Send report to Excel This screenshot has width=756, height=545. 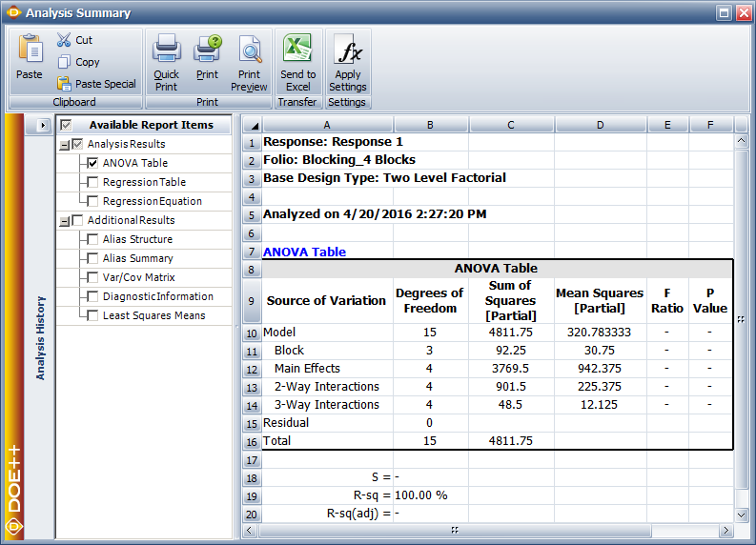pyautogui.click(x=297, y=63)
